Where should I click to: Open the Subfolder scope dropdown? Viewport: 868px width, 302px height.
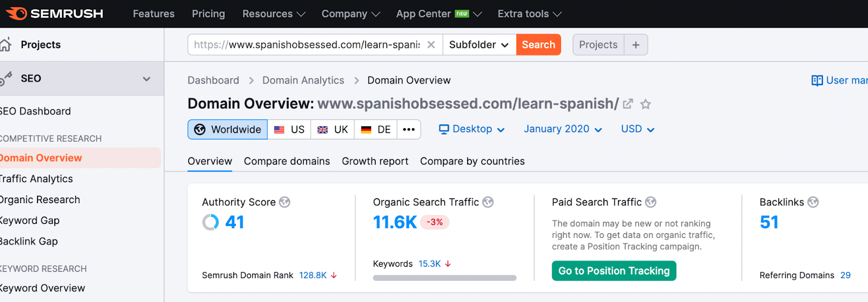click(479, 45)
